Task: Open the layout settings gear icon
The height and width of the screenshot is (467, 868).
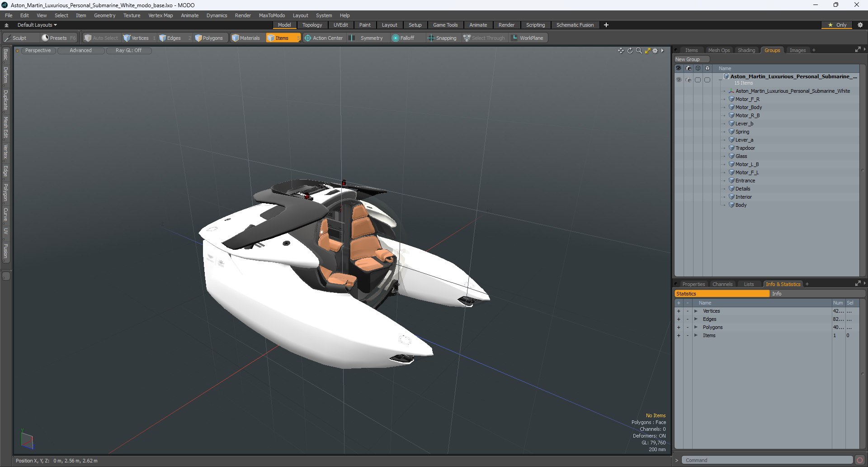Action: pyautogui.click(x=860, y=25)
